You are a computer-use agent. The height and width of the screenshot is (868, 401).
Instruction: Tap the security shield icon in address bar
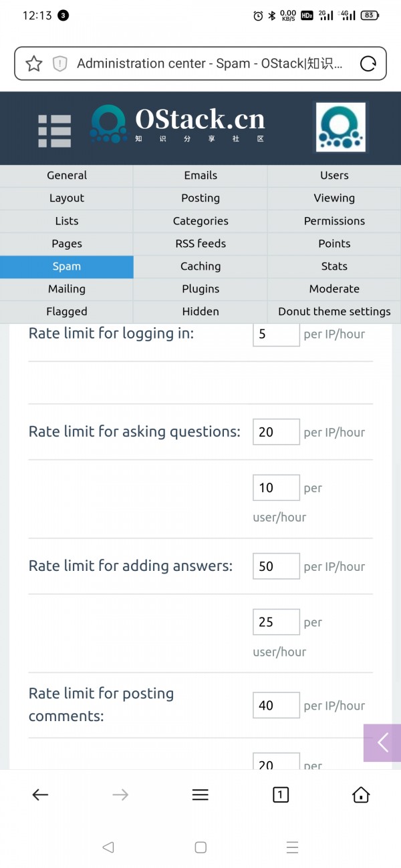(x=60, y=63)
